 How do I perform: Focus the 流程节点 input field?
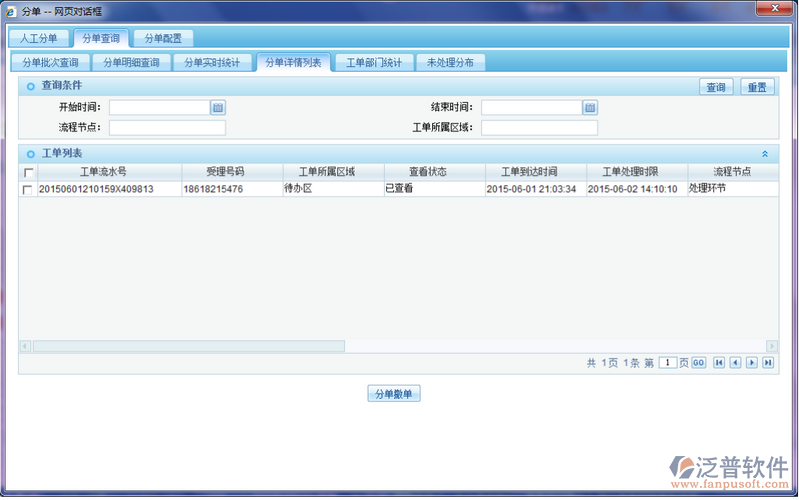167,128
